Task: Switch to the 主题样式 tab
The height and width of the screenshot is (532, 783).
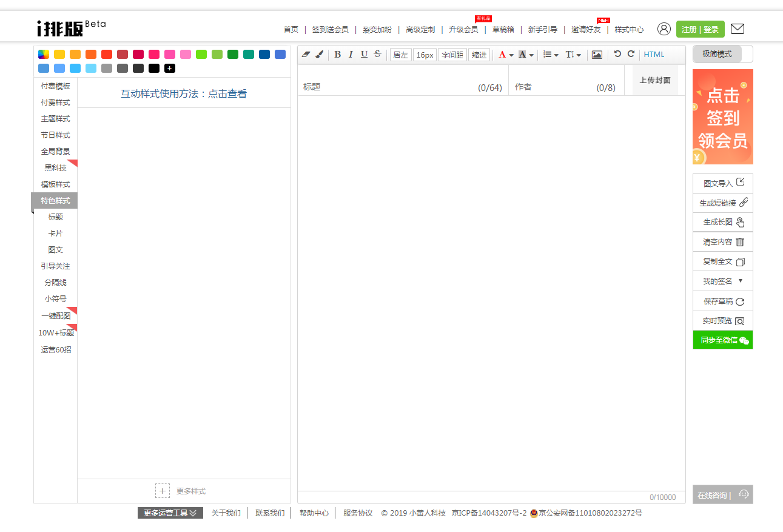Action: (x=55, y=119)
